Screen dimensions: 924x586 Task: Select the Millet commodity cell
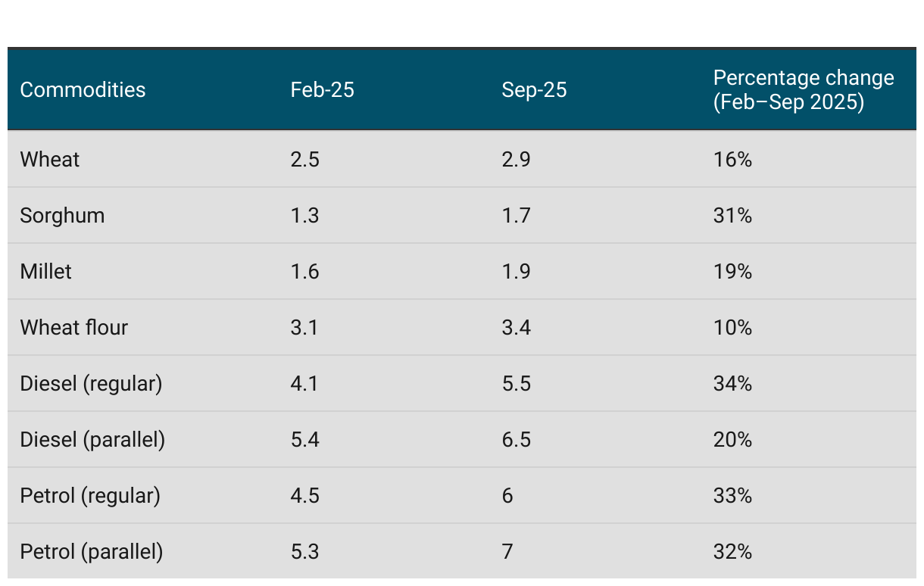[45, 271]
